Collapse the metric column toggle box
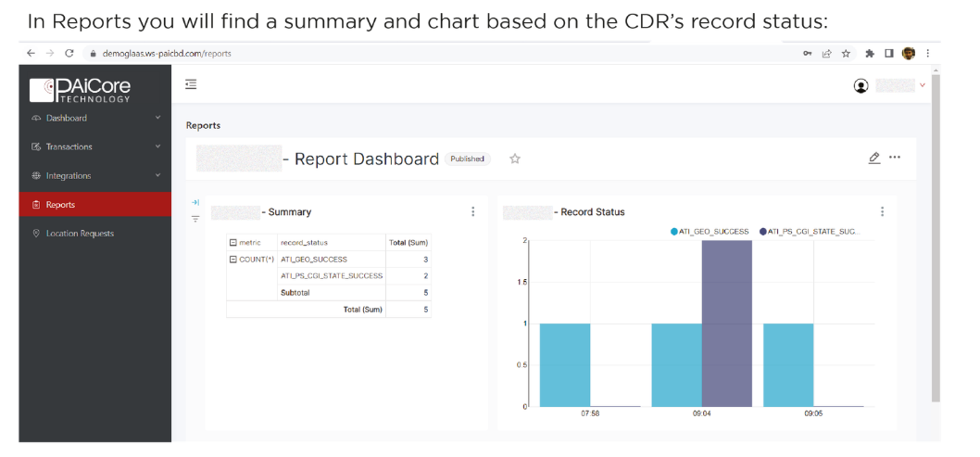The height and width of the screenshot is (457, 980). (x=232, y=242)
